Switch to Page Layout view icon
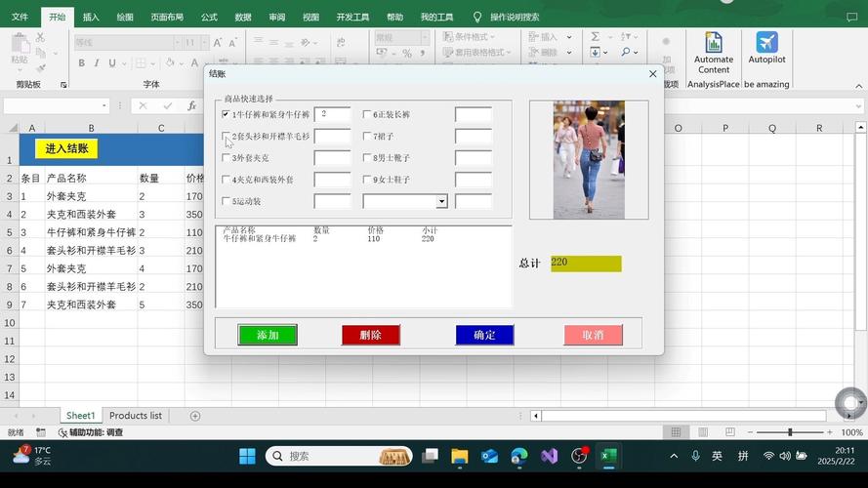 click(703, 432)
